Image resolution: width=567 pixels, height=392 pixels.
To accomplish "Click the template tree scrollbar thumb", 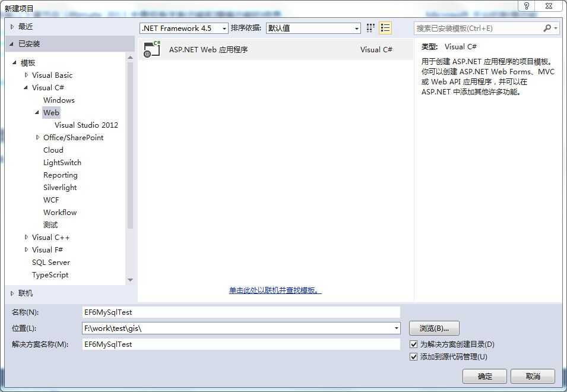I will [x=130, y=146].
